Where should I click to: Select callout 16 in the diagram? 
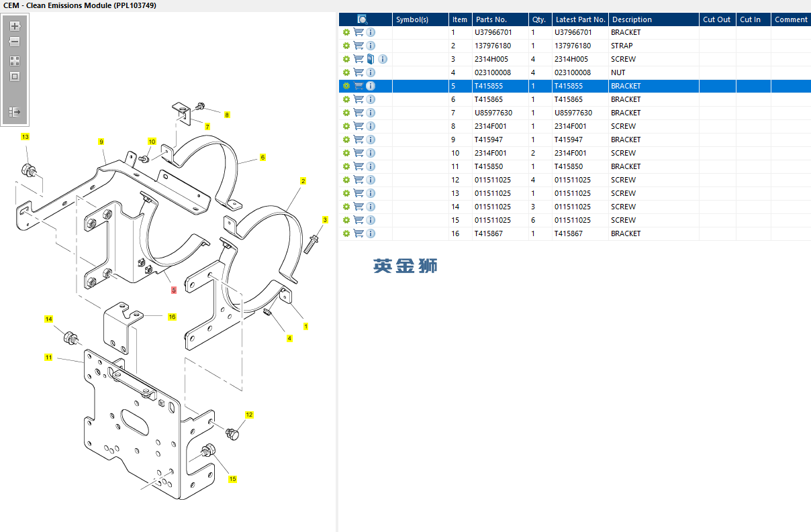coord(172,317)
